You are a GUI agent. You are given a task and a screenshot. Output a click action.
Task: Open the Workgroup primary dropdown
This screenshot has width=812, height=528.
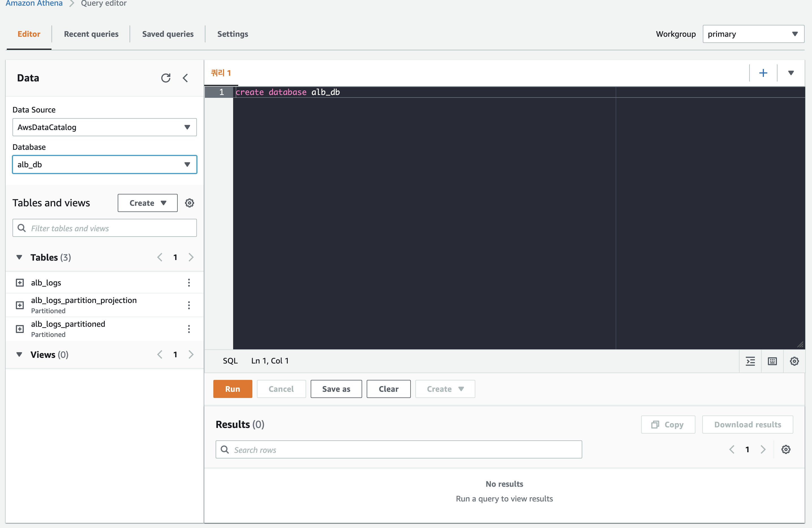tap(753, 34)
